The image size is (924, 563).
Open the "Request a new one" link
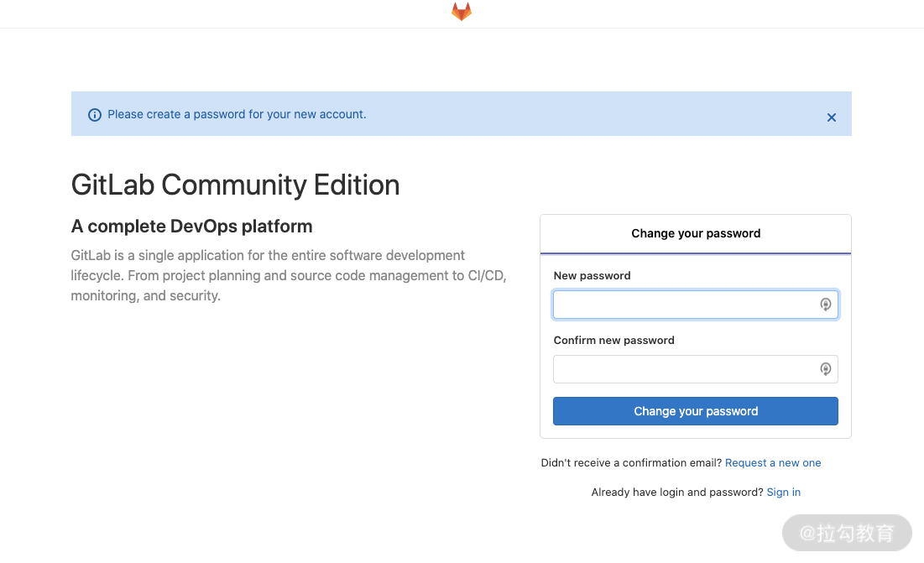click(773, 463)
